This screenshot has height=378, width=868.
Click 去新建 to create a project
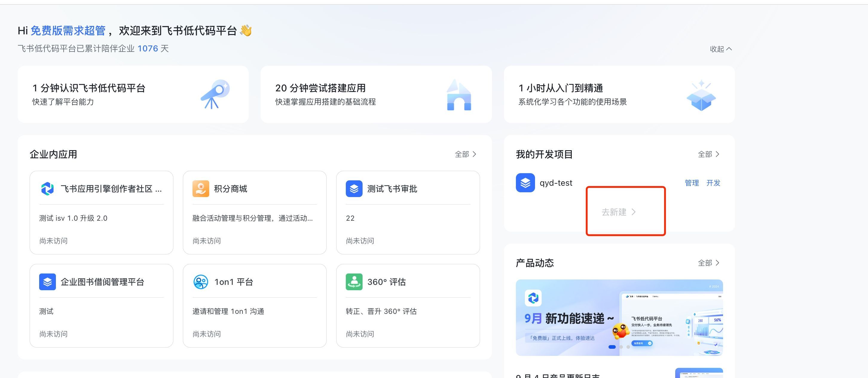(619, 212)
